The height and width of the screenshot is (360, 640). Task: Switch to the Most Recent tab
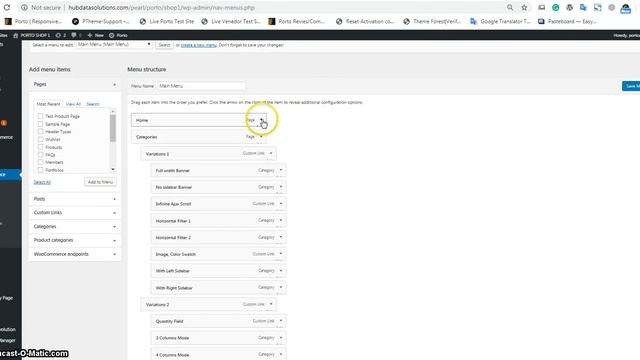click(48, 104)
